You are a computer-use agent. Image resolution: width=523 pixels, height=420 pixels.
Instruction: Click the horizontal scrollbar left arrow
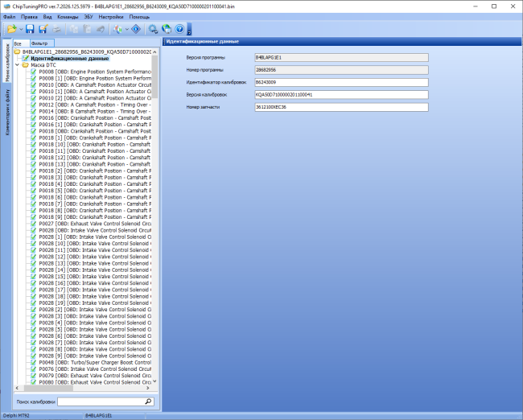(x=18, y=388)
